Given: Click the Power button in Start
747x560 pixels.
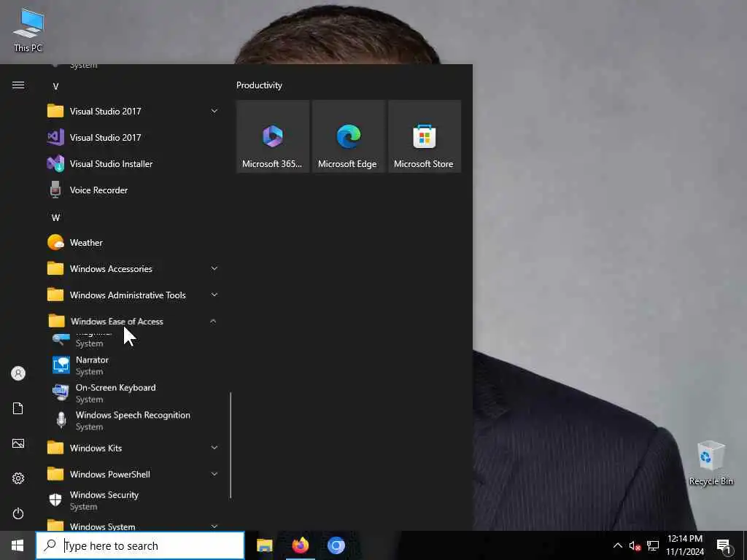Looking at the screenshot, I should [x=18, y=513].
